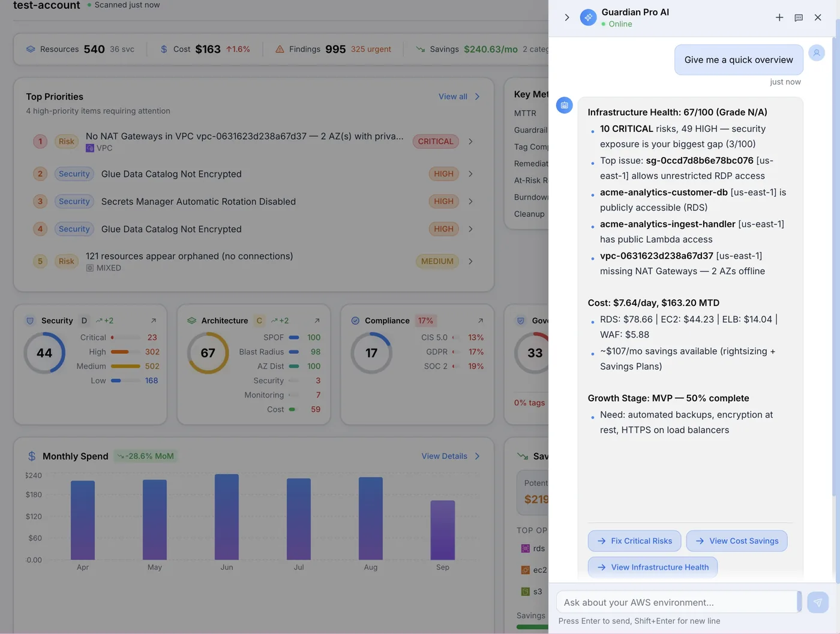Expand priority 4 Glue Data Catalog chevron
Viewport: 840px width, 634px height.
point(470,229)
